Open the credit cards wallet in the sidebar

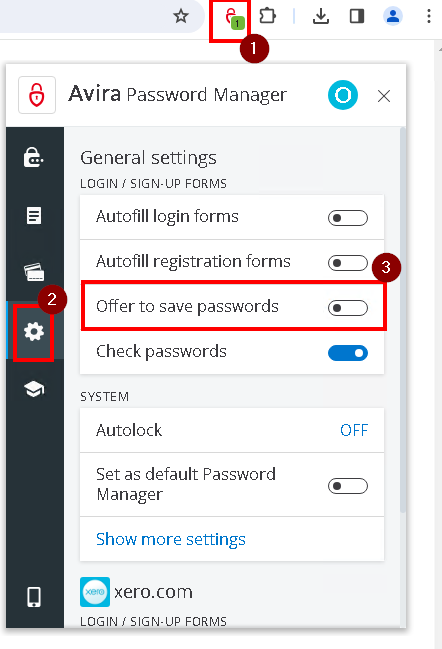tap(34, 272)
